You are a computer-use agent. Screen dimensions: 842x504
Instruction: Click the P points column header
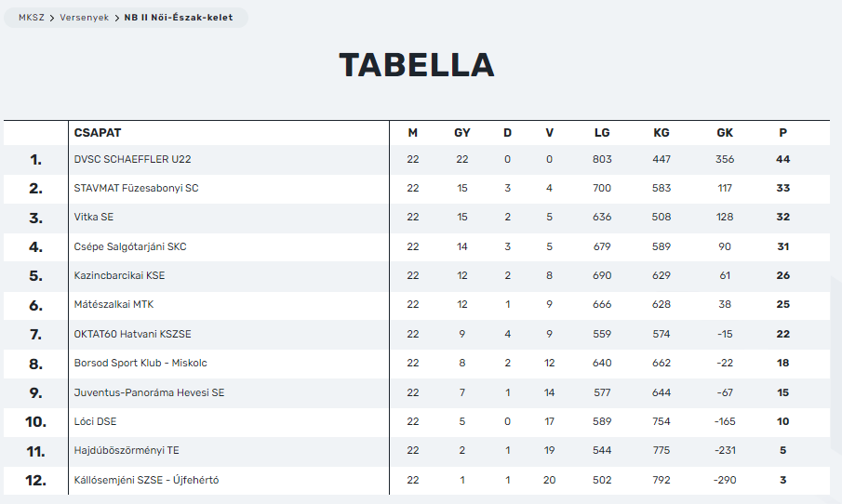click(783, 133)
